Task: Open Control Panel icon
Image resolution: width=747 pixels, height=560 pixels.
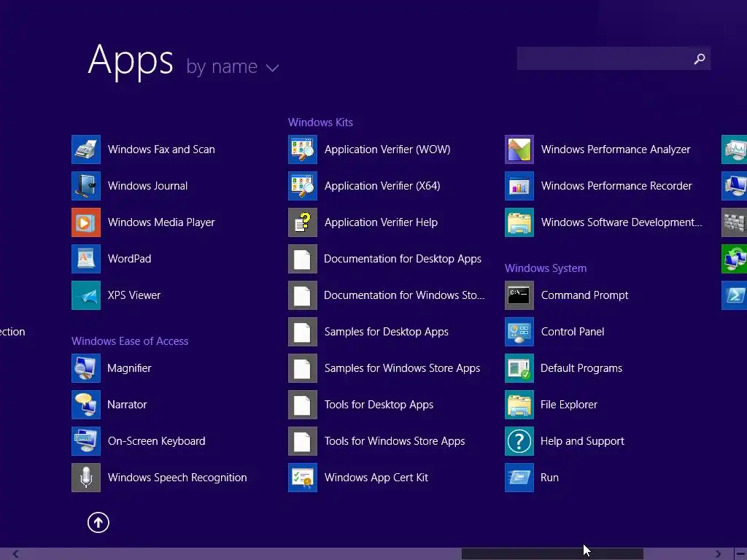Action: tap(519, 332)
